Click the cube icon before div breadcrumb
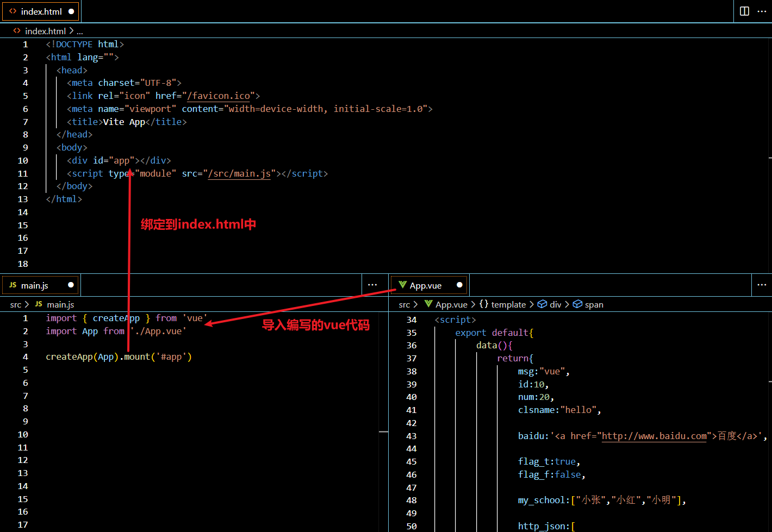772x532 pixels. [542, 304]
